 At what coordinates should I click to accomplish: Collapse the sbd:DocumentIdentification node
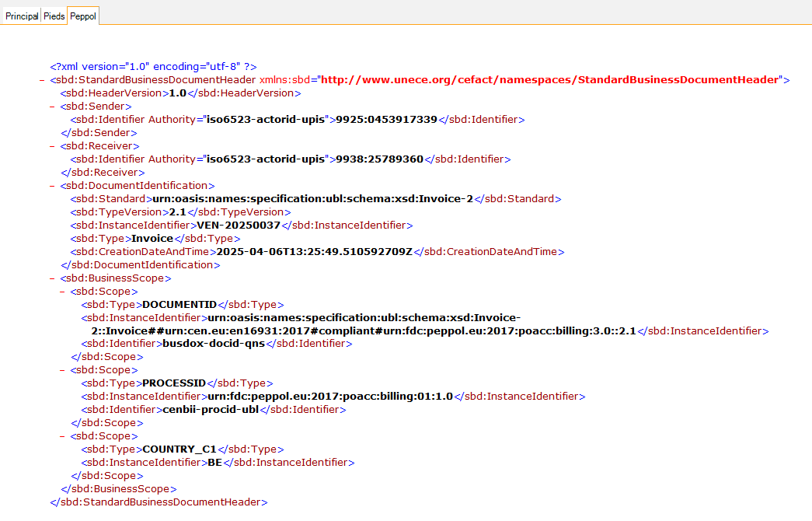click(x=52, y=186)
